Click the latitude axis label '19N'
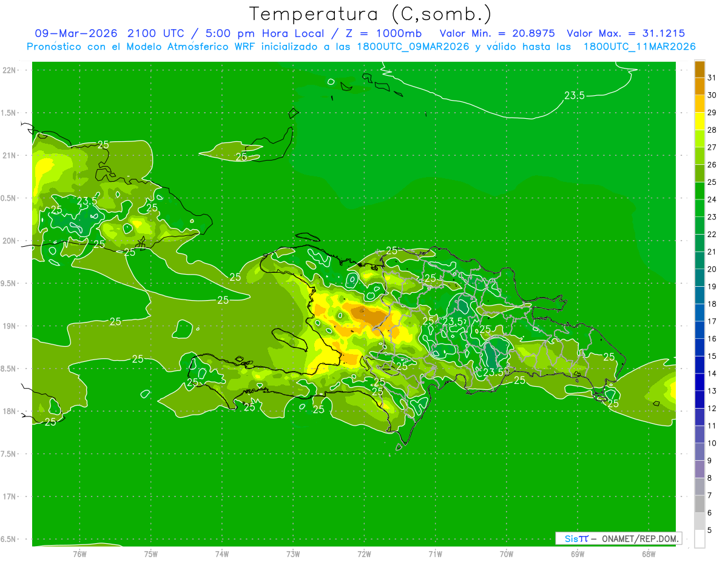This screenshot has height=562, width=728. click(8, 326)
